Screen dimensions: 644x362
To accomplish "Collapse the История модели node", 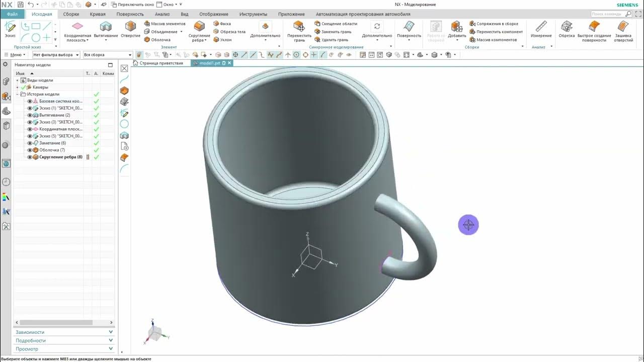I will point(17,95).
